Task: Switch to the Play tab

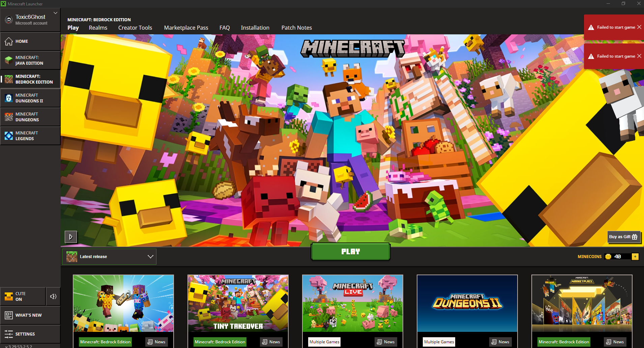Action: tap(73, 28)
